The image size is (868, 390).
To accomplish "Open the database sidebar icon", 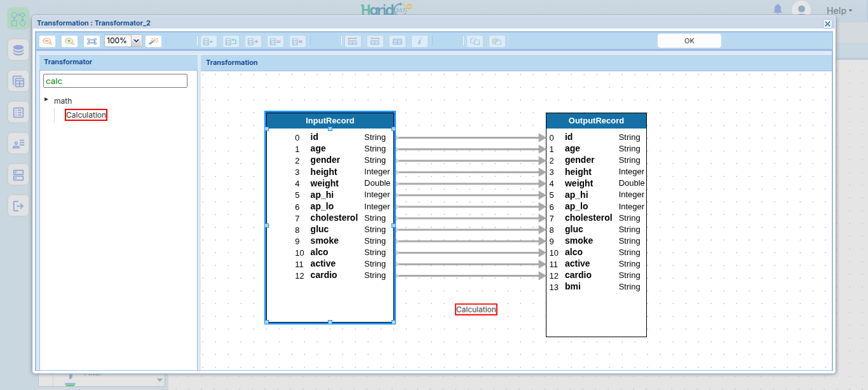I will 18,50.
